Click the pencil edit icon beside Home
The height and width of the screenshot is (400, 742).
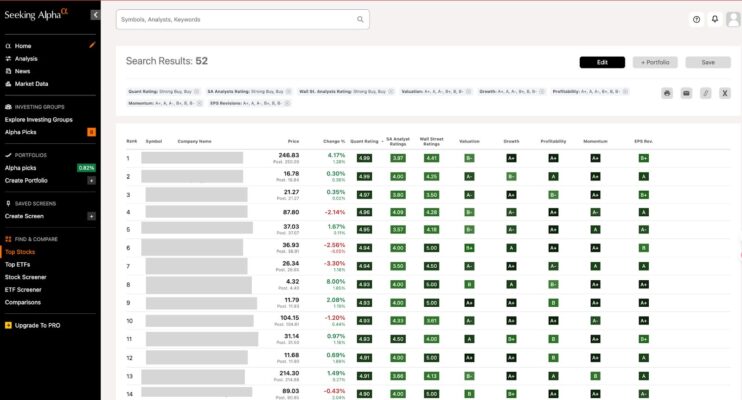pyautogui.click(x=92, y=45)
